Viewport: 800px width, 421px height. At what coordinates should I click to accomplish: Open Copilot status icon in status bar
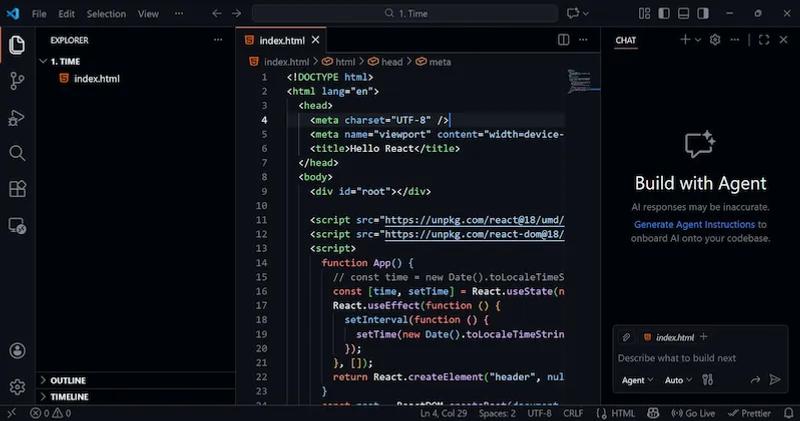653,413
